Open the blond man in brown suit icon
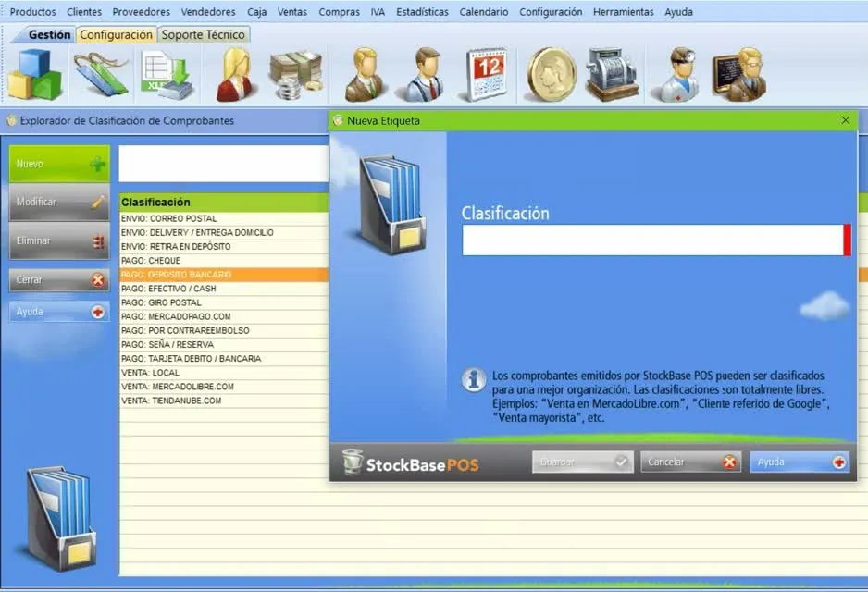The image size is (868, 592). coord(365,75)
